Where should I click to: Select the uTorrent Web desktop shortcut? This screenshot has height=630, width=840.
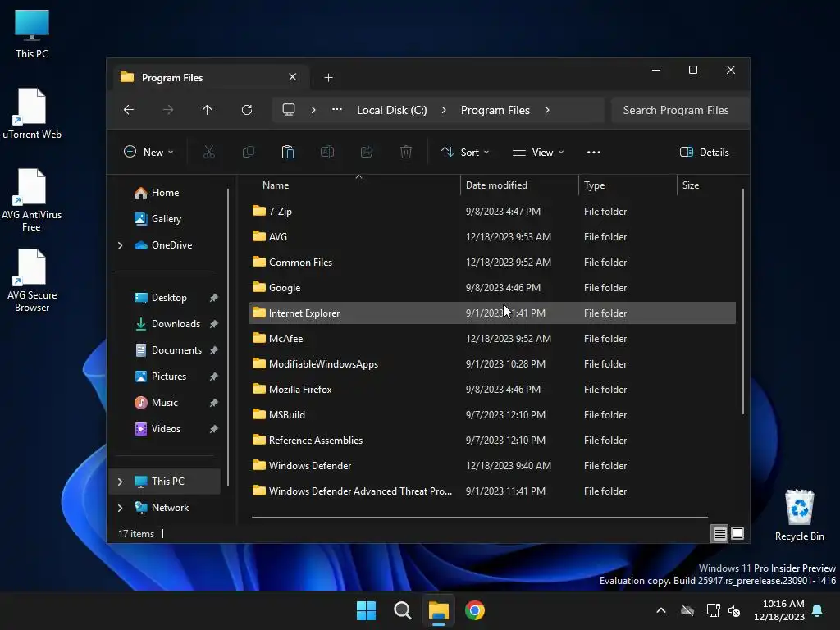32,113
